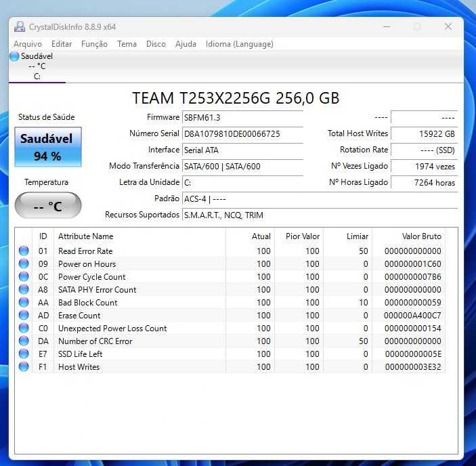Select the Bad Block Count attribute name
The width and height of the screenshot is (476, 466).
coord(88,303)
